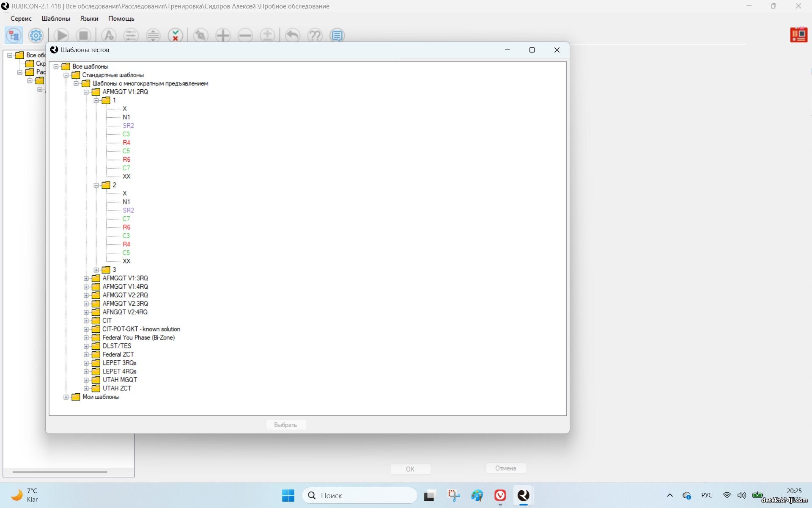Click the Stop toolbar button

83,35
